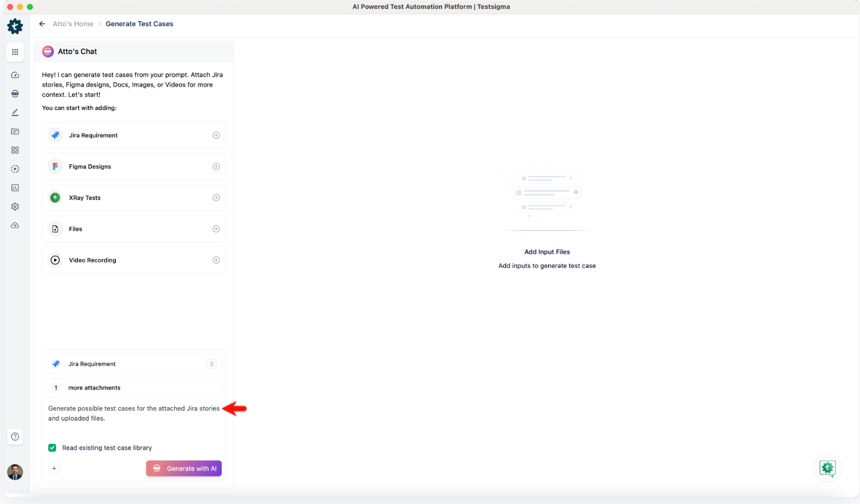
Task: Click the back arrow beside Atto's Home
Action: 42,24
